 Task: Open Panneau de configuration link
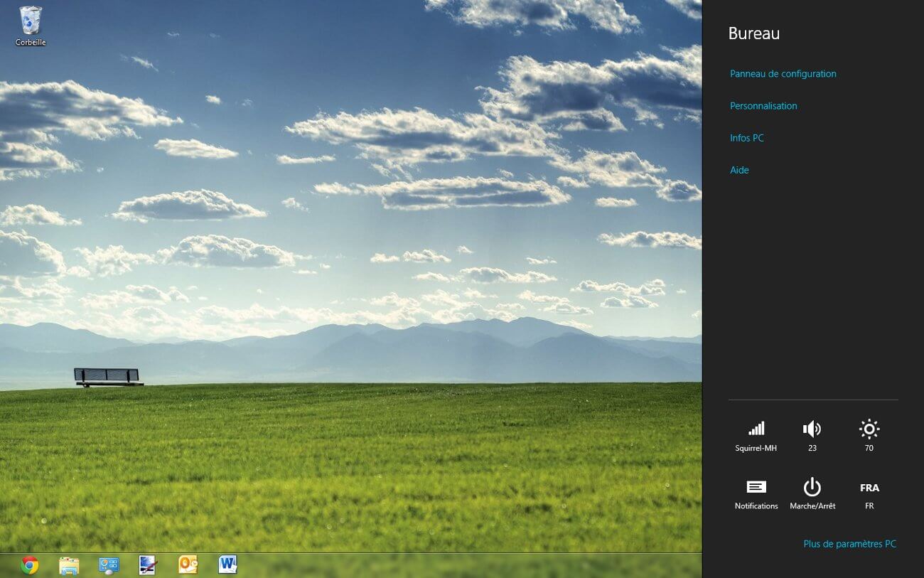(x=783, y=74)
